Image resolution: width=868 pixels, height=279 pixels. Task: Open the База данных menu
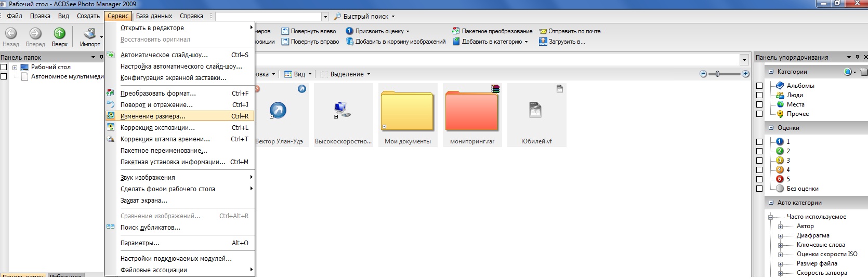point(154,16)
